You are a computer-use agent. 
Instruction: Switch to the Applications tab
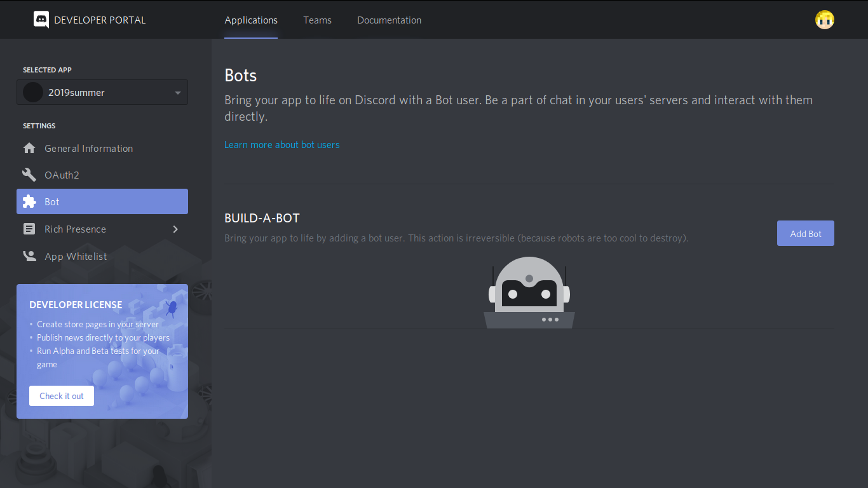251,20
